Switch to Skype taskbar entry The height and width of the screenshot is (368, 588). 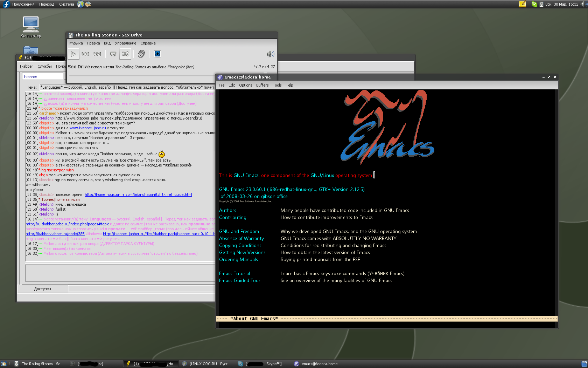(x=263, y=364)
